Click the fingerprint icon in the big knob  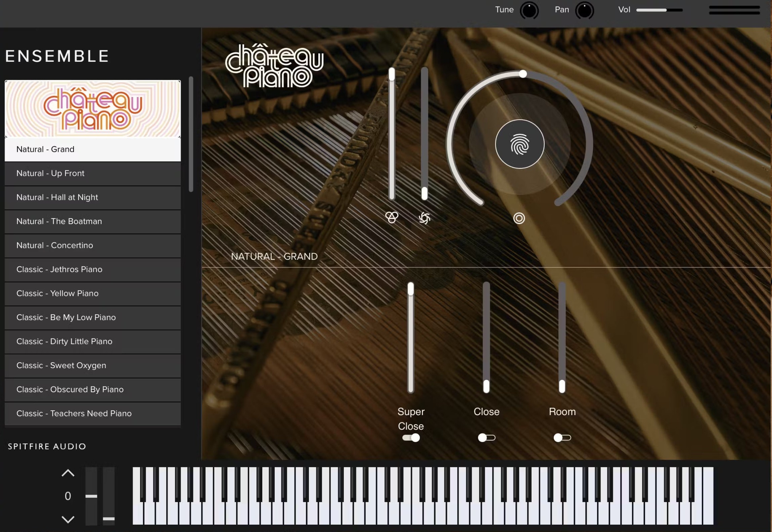click(x=519, y=144)
